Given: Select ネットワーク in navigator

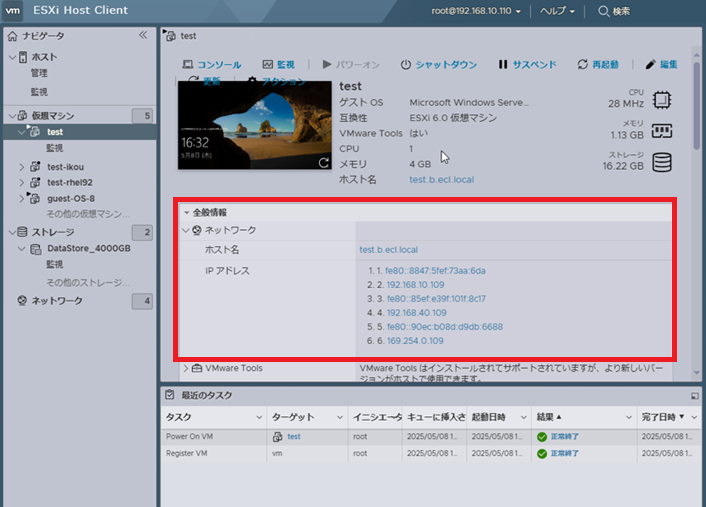Looking at the screenshot, I should point(57,301).
